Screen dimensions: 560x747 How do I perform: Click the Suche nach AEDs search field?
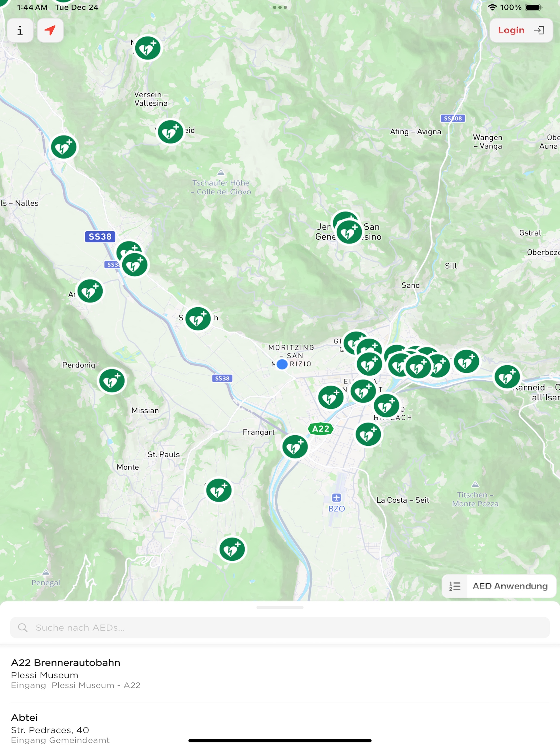(x=279, y=628)
